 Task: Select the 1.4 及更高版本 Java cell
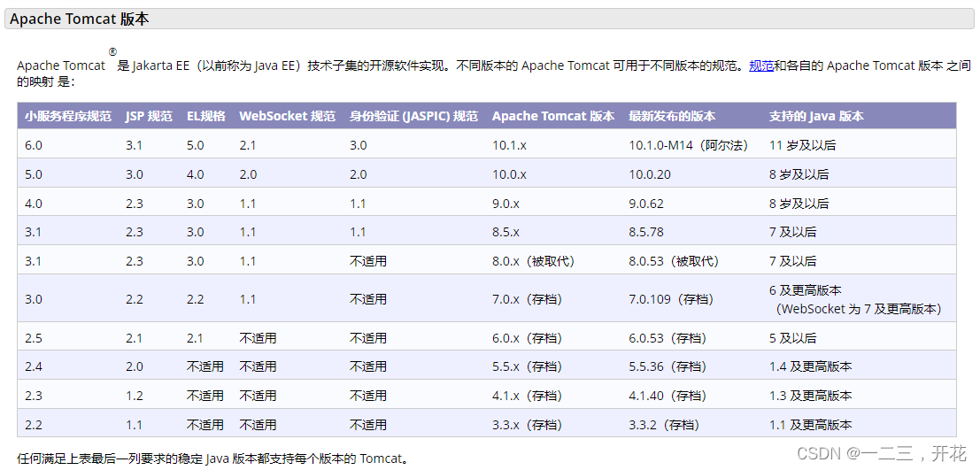coord(810,366)
